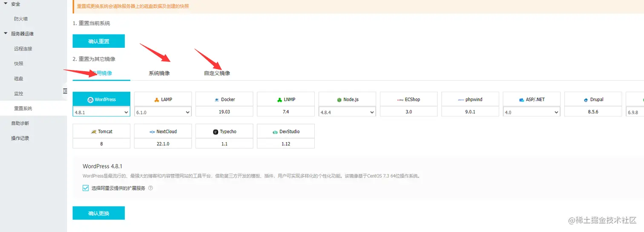Click the phpwind logo icon

click(x=460, y=100)
